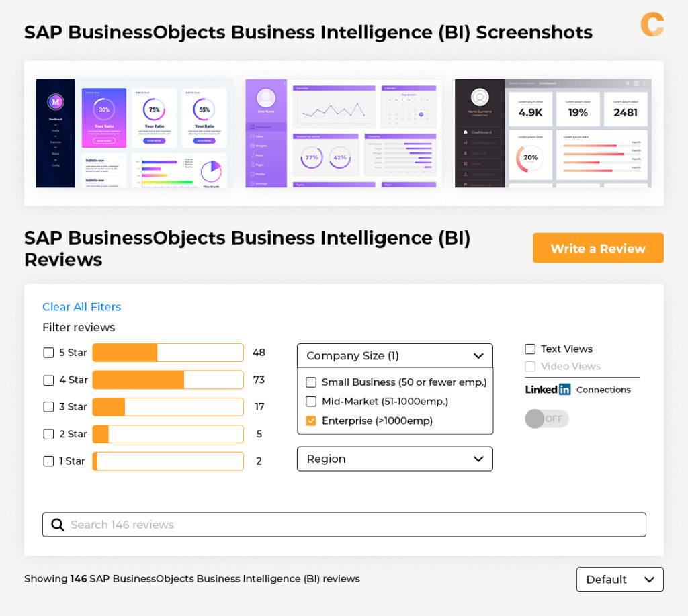The image size is (688, 616).
Task: Check the 5 Star rating filter
Action: [x=48, y=352]
